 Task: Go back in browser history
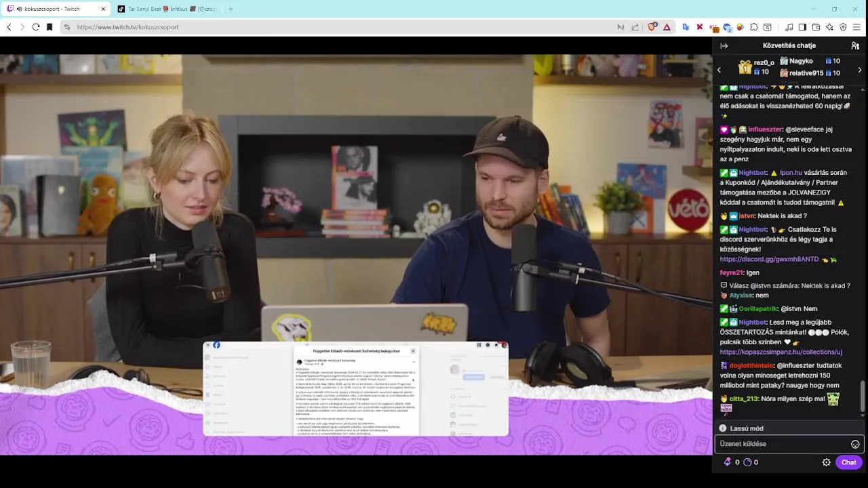(9, 27)
